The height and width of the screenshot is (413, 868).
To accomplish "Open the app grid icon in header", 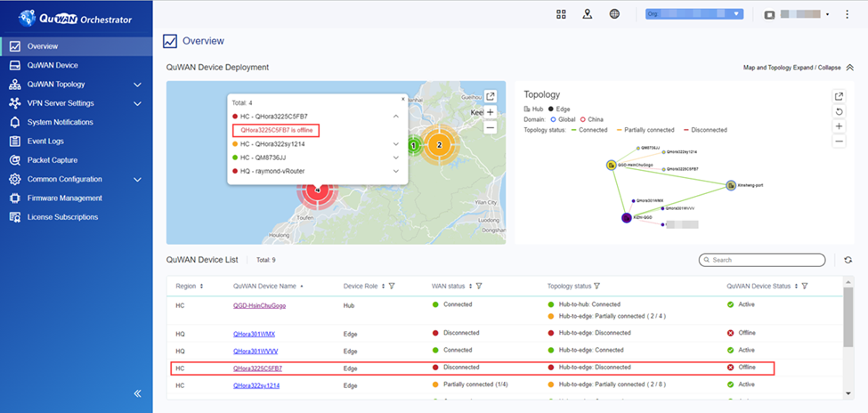I will click(561, 14).
